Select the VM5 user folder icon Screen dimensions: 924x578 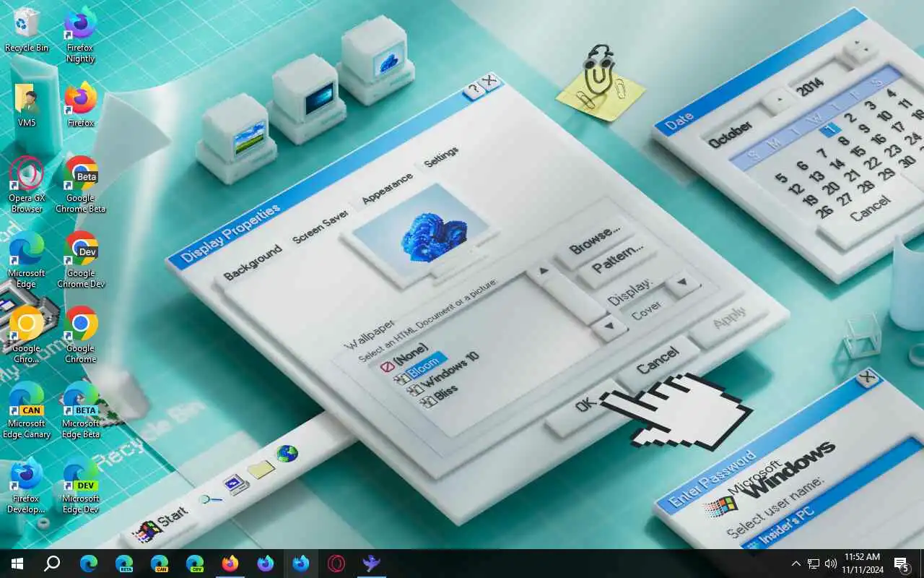(x=27, y=105)
